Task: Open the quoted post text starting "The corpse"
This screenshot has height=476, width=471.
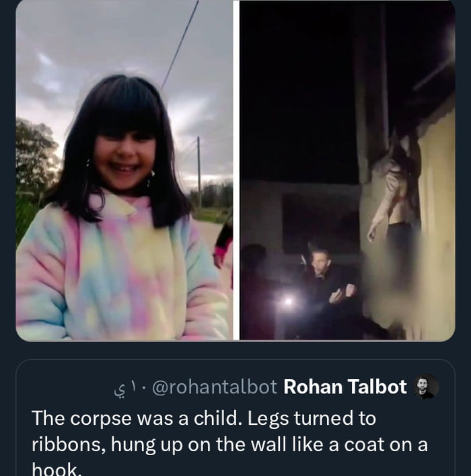Action: [229, 432]
